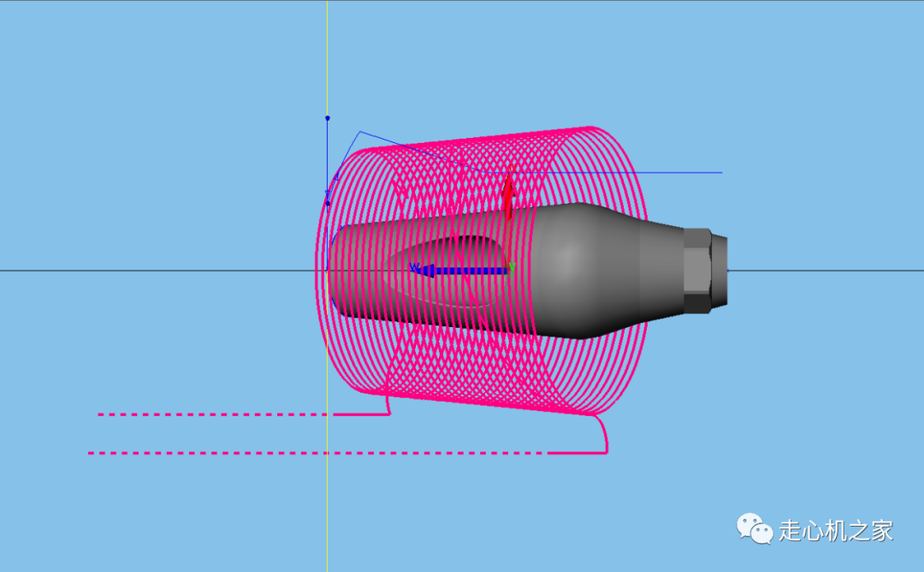Click the green Y origin marker
The width and height of the screenshot is (924, 572).
click(511, 268)
